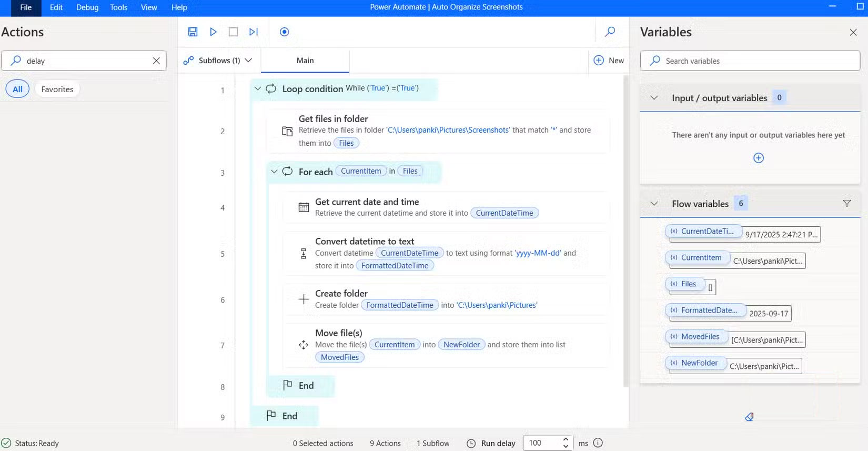Open the Debug menu
868x451 pixels.
point(87,7)
